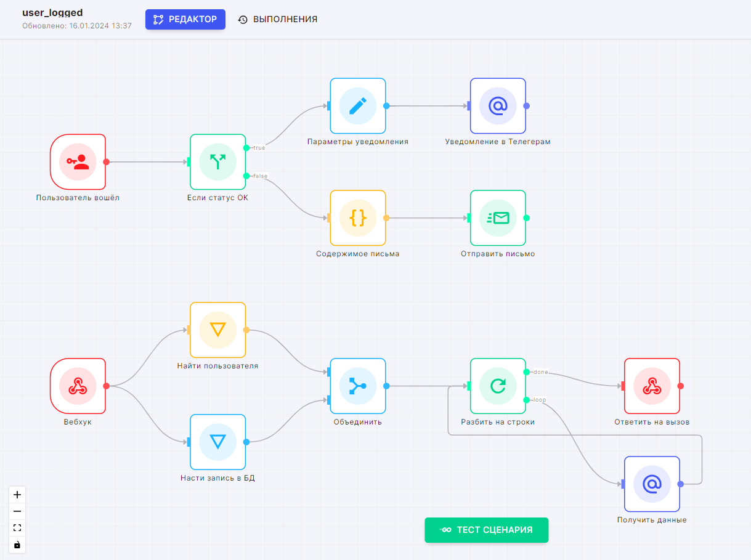Run ТЕСТ СЦЕНАРИЯ

pyautogui.click(x=487, y=530)
